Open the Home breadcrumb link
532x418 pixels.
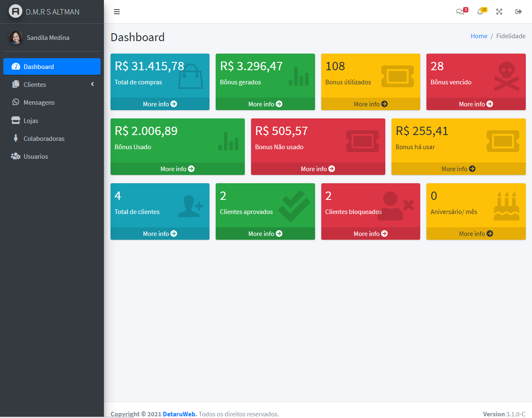pyautogui.click(x=479, y=36)
